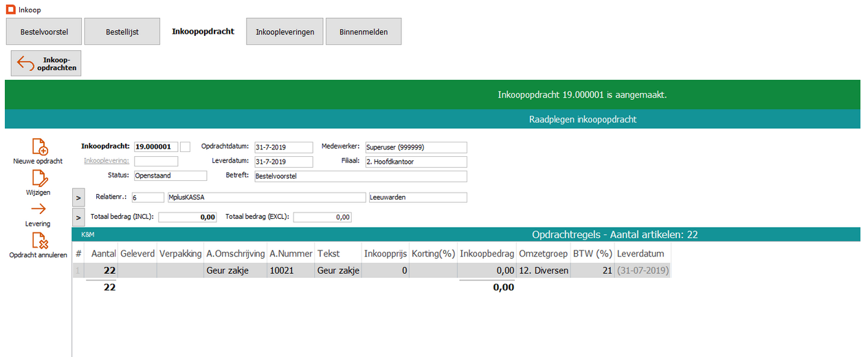Open the Bestelvoorstel tab
868x357 pixels.
(x=43, y=32)
